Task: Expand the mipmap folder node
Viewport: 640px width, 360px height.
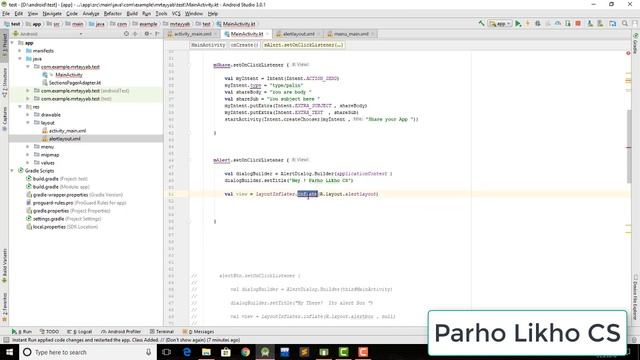Action: click(28, 155)
